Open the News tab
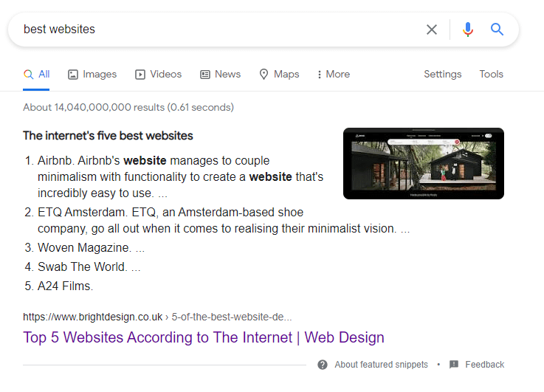 coord(220,75)
